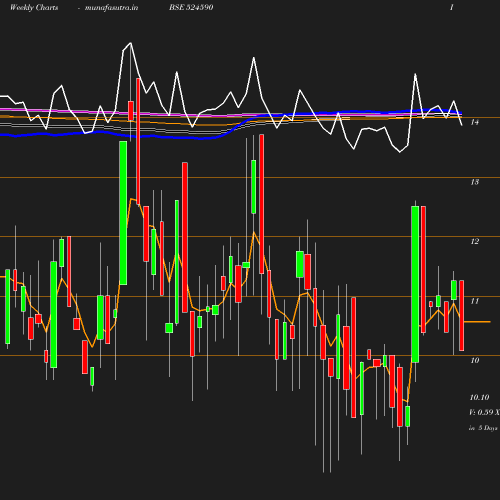Click the volume text 'V: 0.59 X'
Screen dimensions: 500x500
[484, 412]
